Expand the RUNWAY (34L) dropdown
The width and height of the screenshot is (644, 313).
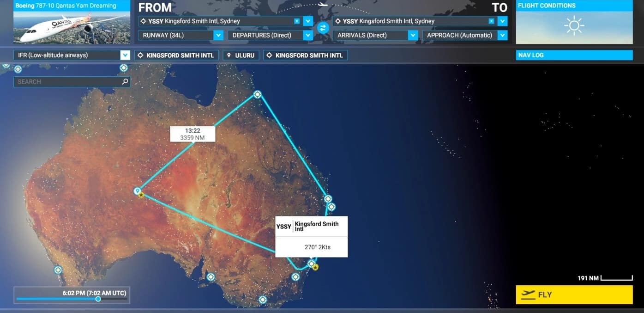click(218, 35)
